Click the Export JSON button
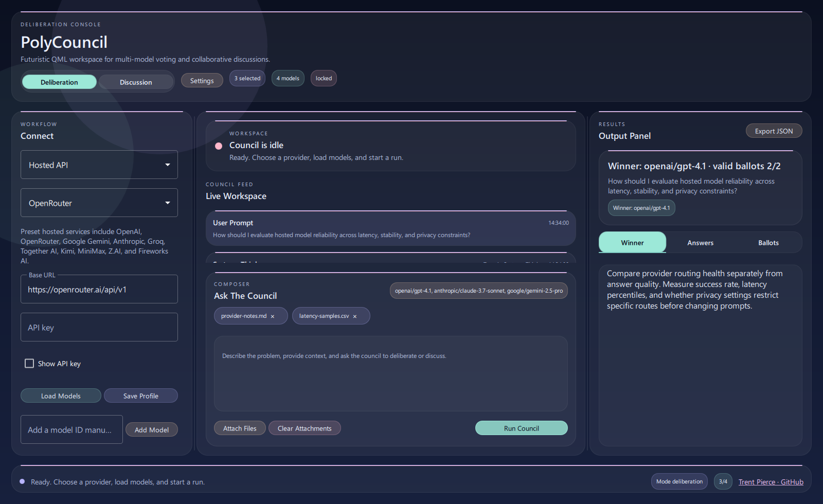Viewport: 823px width, 504px height. 774,131
